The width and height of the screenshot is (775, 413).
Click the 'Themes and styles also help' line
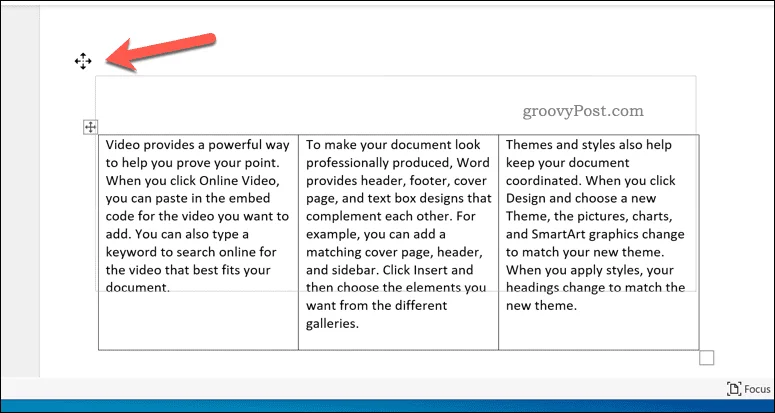(x=589, y=145)
